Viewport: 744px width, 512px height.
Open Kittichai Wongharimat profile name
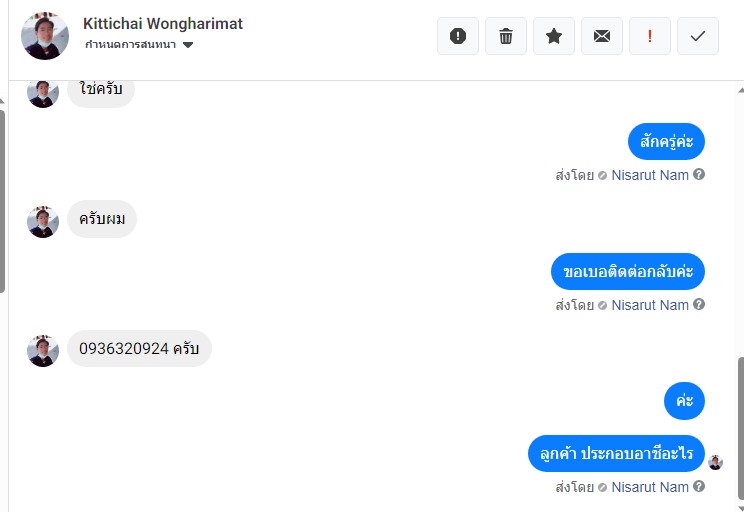click(x=163, y=24)
